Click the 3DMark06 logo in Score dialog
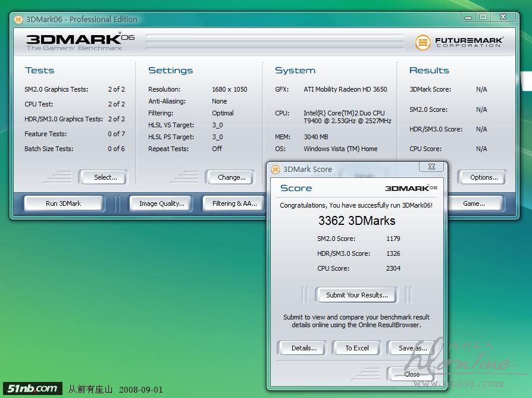Viewport: 532px width, 398px height. [411, 188]
